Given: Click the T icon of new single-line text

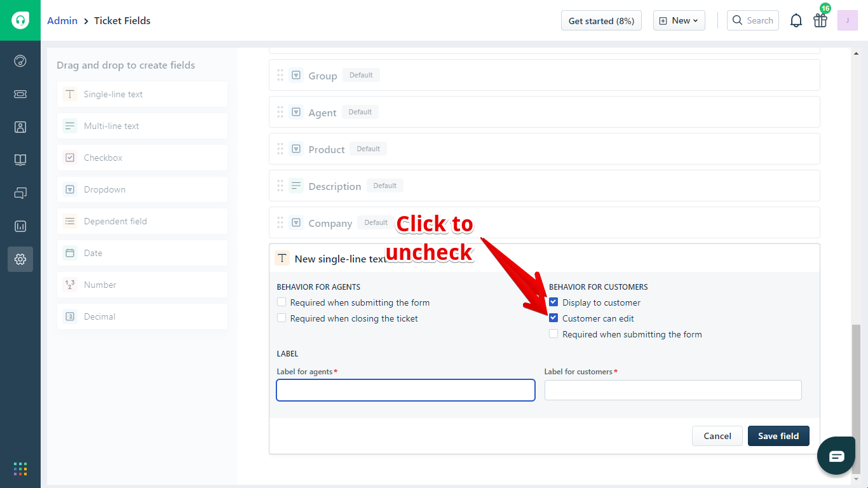Looking at the screenshot, I should coord(282,259).
